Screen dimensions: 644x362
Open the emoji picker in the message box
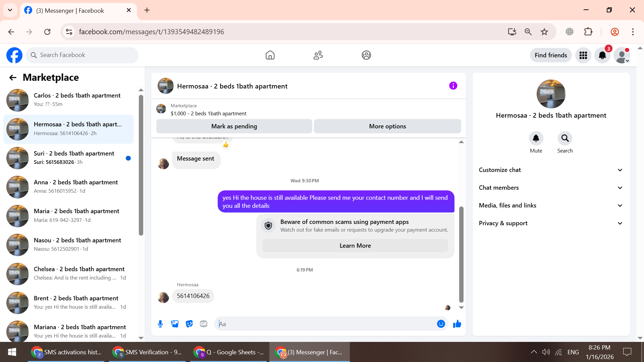pos(441,324)
